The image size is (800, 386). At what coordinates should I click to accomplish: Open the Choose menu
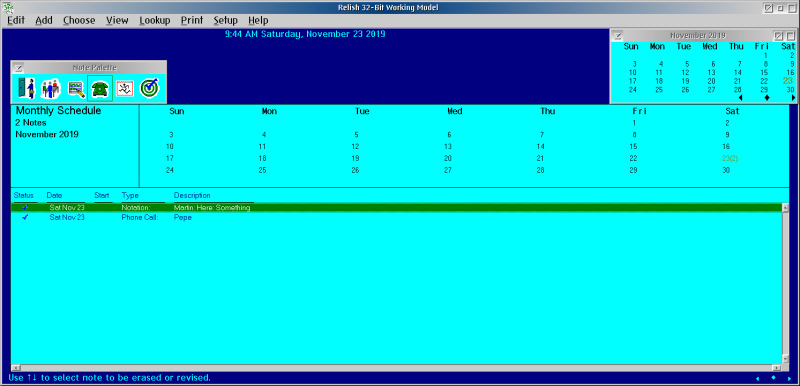79,20
